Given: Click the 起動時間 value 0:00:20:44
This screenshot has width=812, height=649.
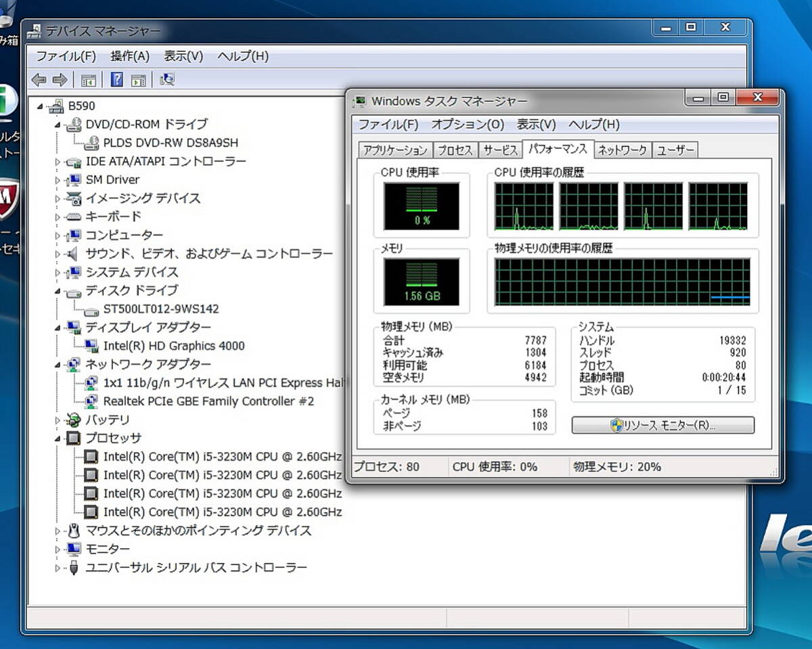Looking at the screenshot, I should pyautogui.click(x=723, y=378).
